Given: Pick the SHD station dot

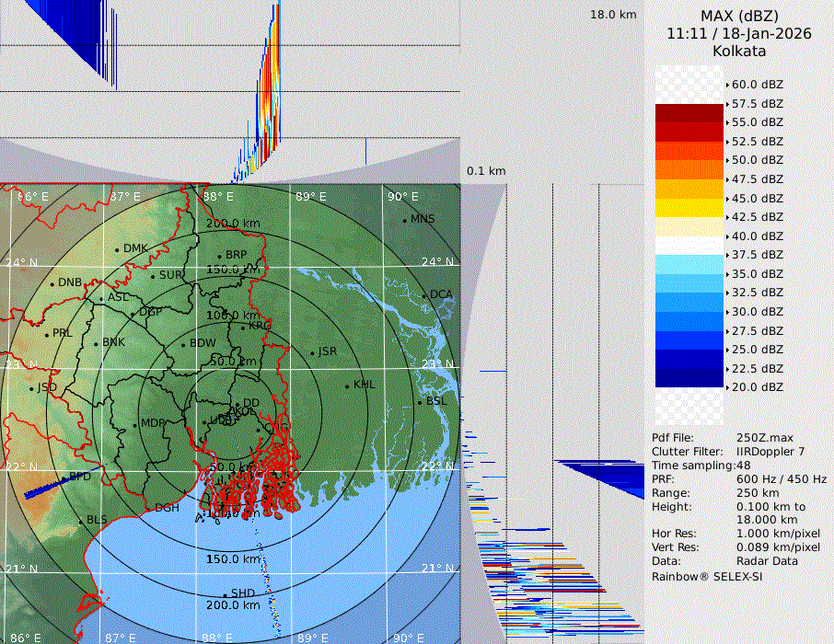Looking at the screenshot, I should pyautogui.click(x=225, y=593).
